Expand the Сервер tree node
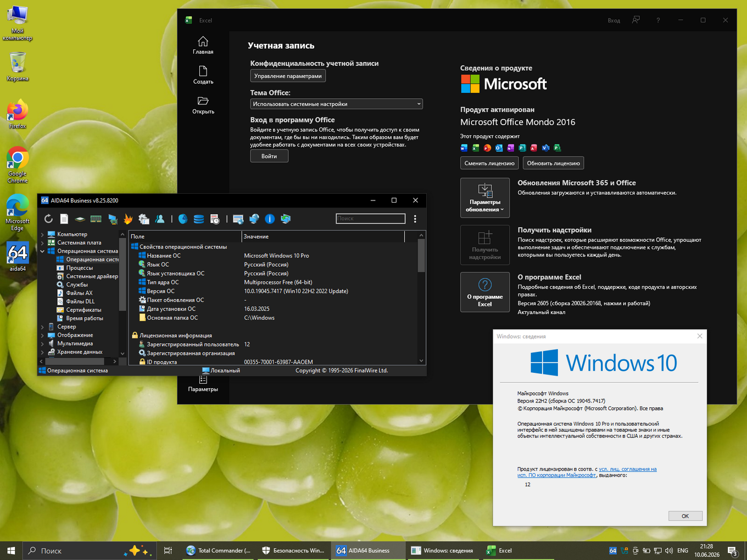 (42, 327)
